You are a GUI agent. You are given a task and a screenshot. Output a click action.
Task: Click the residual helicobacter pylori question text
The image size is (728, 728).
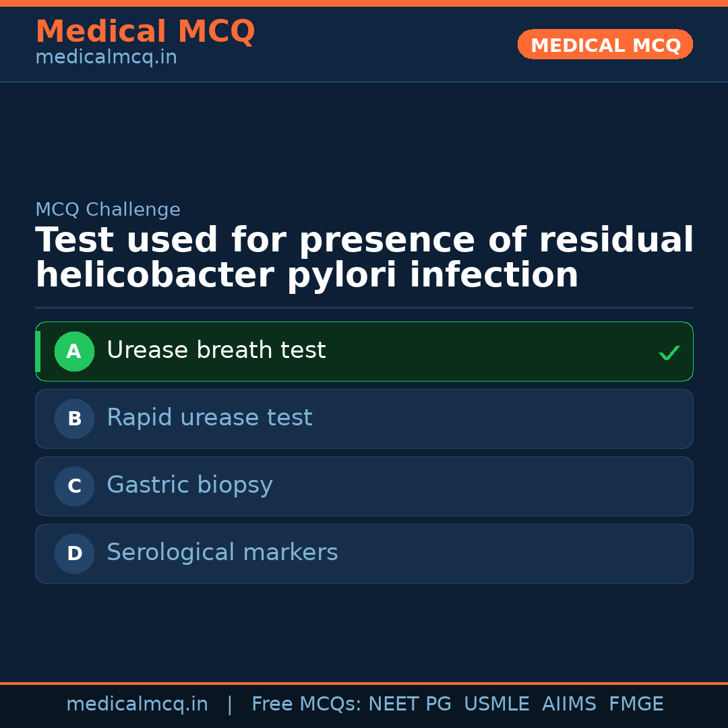(364, 257)
